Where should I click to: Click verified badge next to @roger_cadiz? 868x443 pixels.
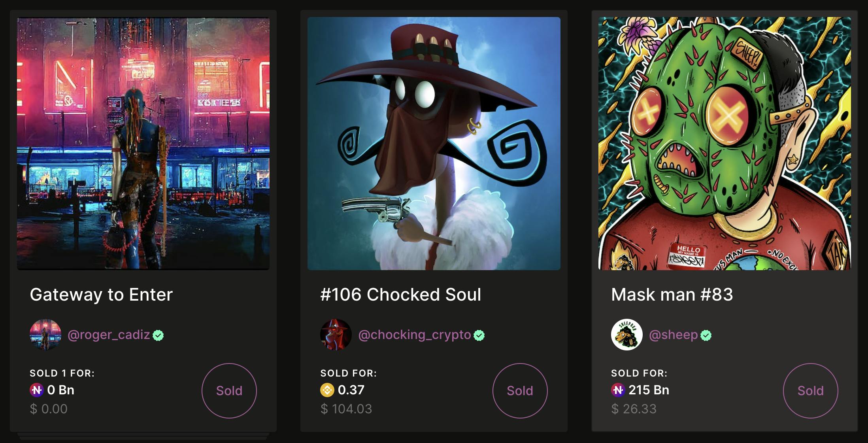(x=158, y=335)
